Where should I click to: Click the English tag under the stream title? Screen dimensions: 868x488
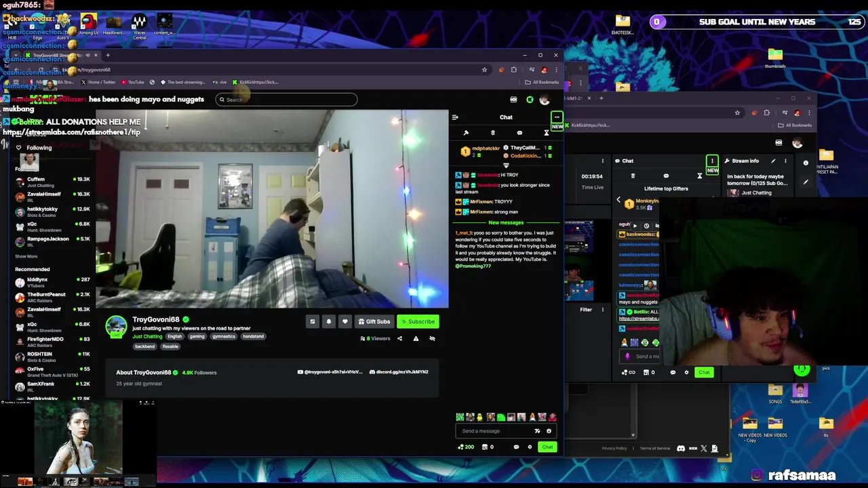pyautogui.click(x=175, y=336)
